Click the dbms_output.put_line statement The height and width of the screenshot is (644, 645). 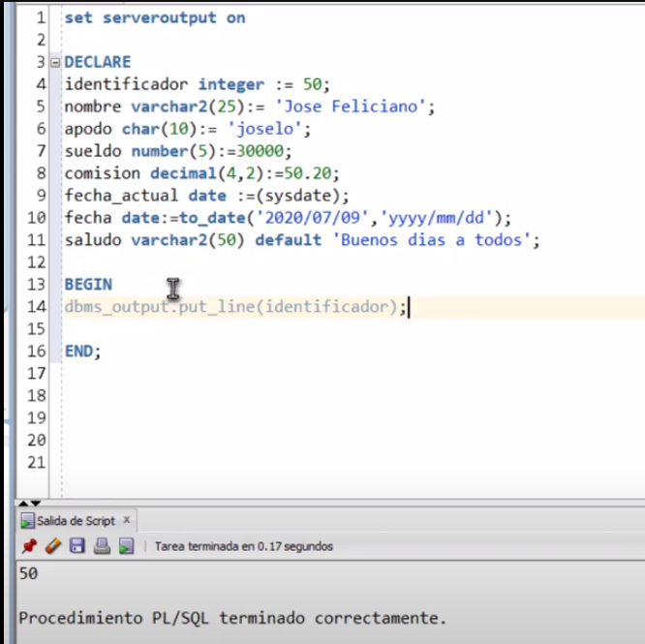(235, 307)
